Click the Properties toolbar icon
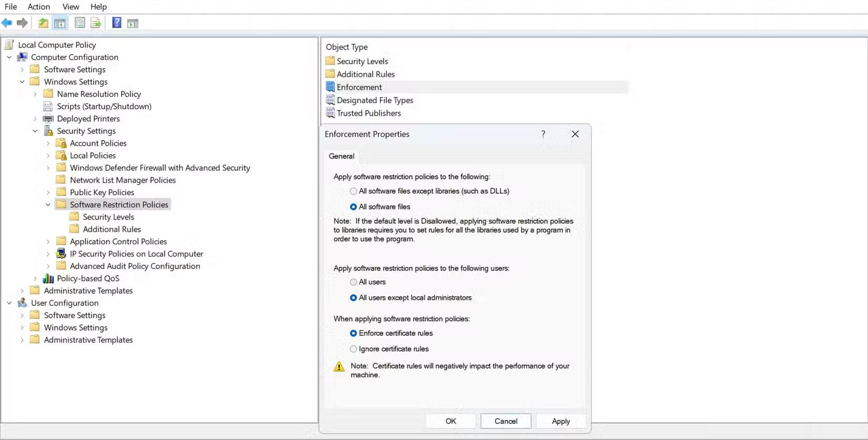Screen dimensions: 868x440 [x=79, y=23]
